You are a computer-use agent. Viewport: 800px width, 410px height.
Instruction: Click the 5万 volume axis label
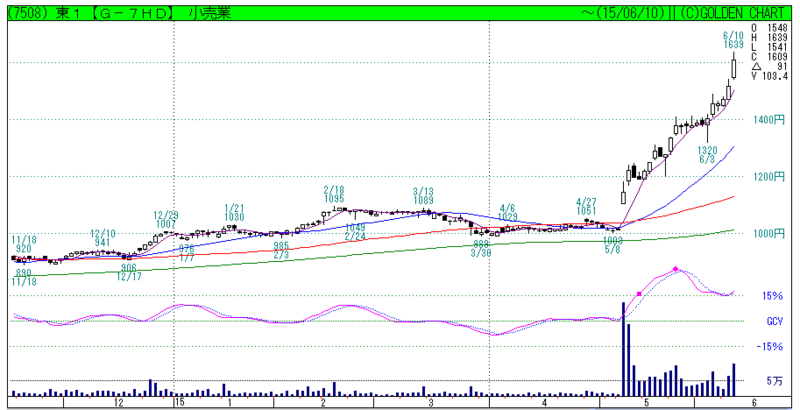[774, 381]
